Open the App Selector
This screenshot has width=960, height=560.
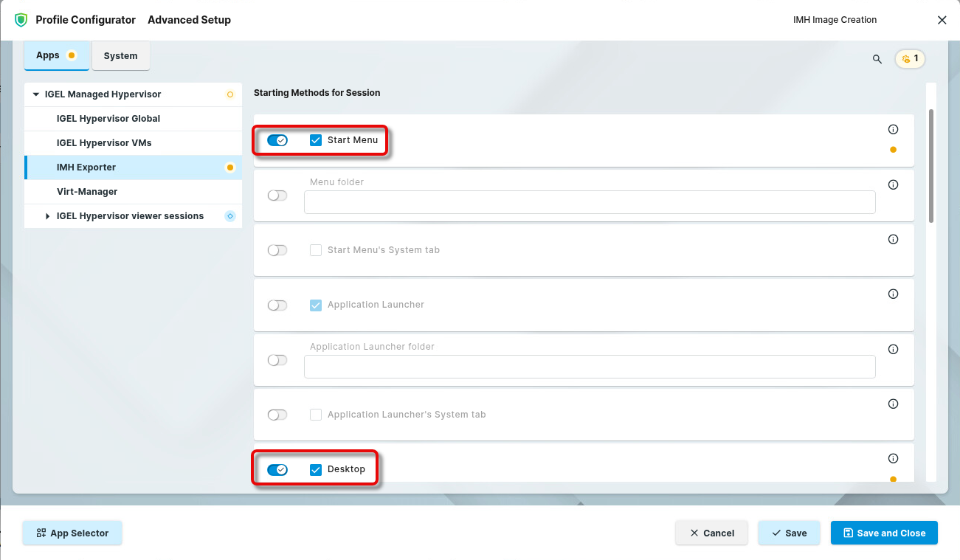72,533
